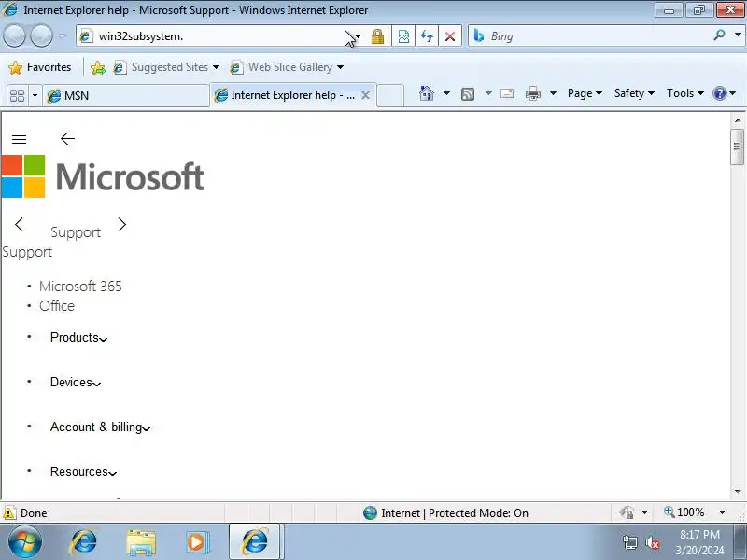Open pinned Internet Explorer in the taskbar
The height and width of the screenshot is (560, 747).
(84, 542)
